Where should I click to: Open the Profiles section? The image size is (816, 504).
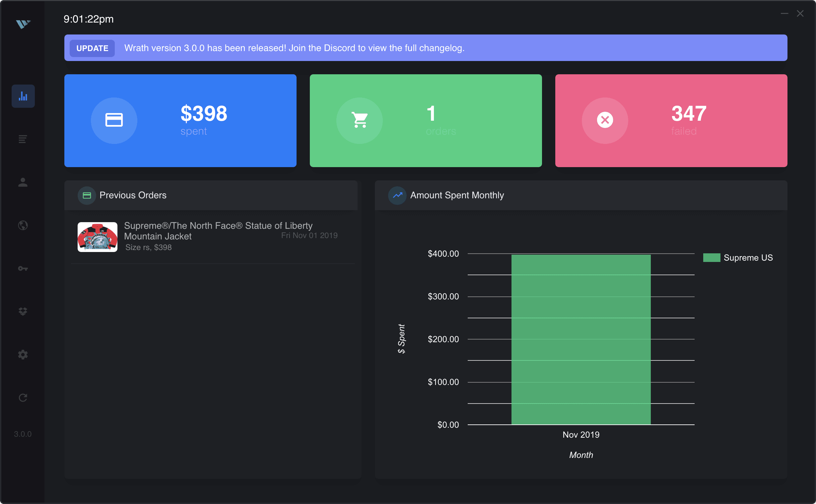(23, 182)
